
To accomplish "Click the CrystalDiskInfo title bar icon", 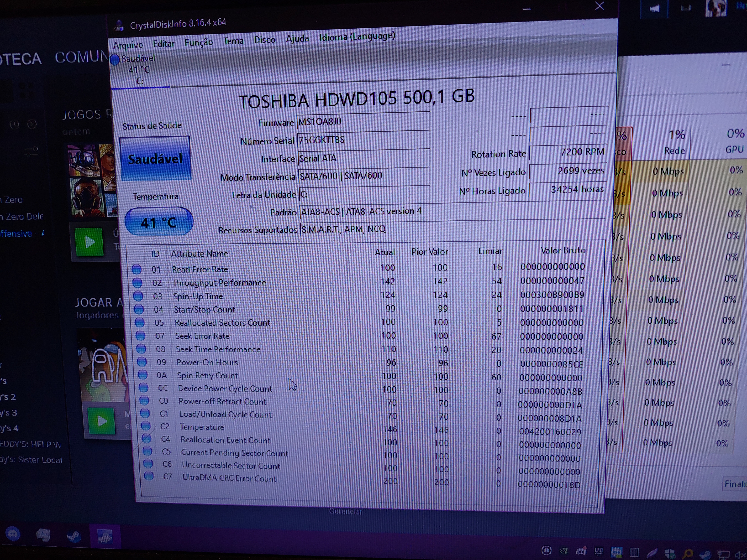I will pyautogui.click(x=119, y=26).
